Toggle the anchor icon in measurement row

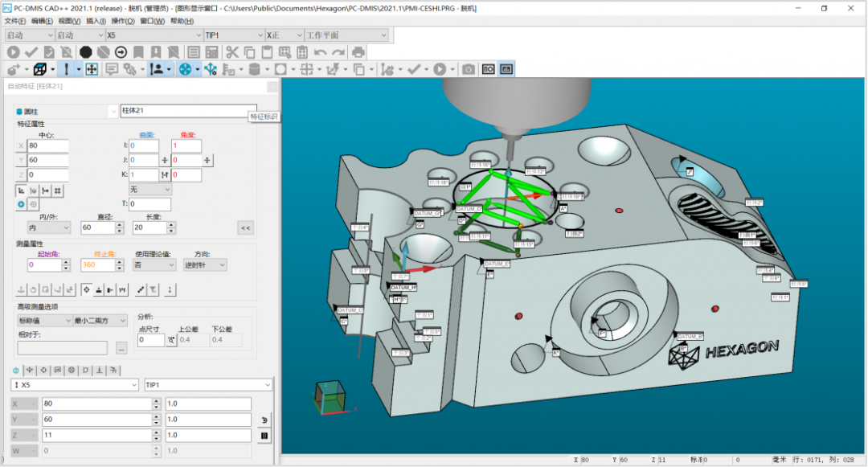click(21, 289)
